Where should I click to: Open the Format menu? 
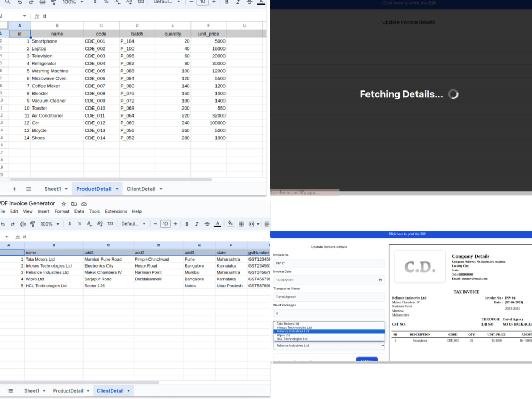[x=62, y=211]
